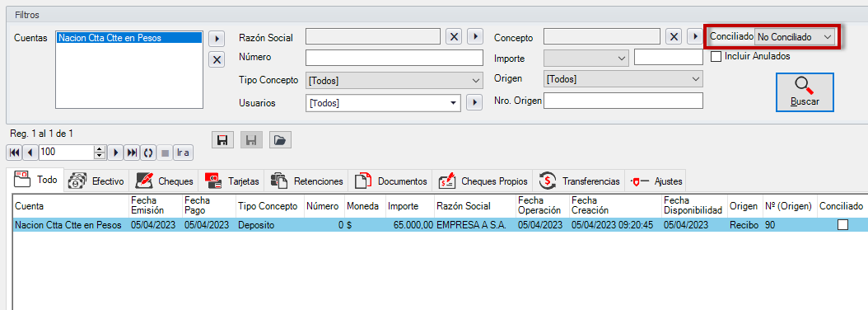Open the Importe comparison dropdown
The width and height of the screenshot is (868, 310).
coord(587,58)
